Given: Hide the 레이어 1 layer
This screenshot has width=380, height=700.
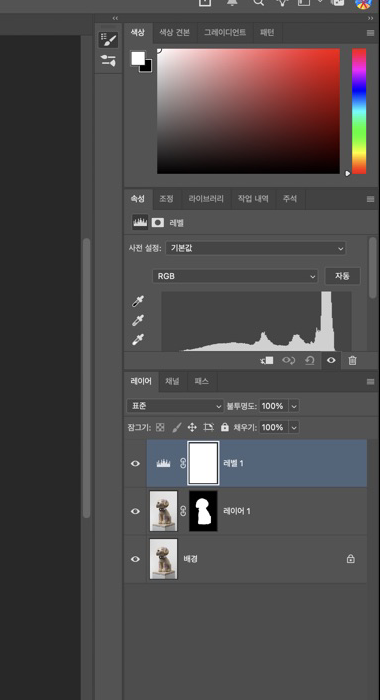Looking at the screenshot, I should [x=135, y=511].
